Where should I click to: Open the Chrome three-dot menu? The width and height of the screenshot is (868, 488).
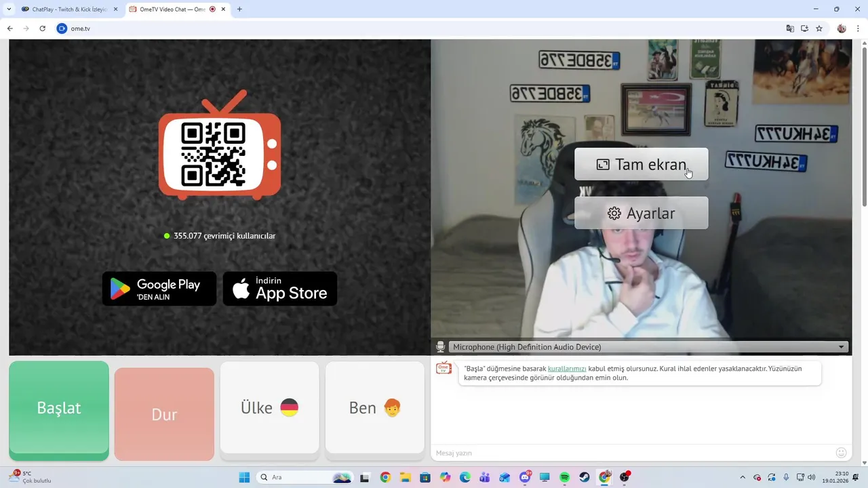click(x=857, y=28)
